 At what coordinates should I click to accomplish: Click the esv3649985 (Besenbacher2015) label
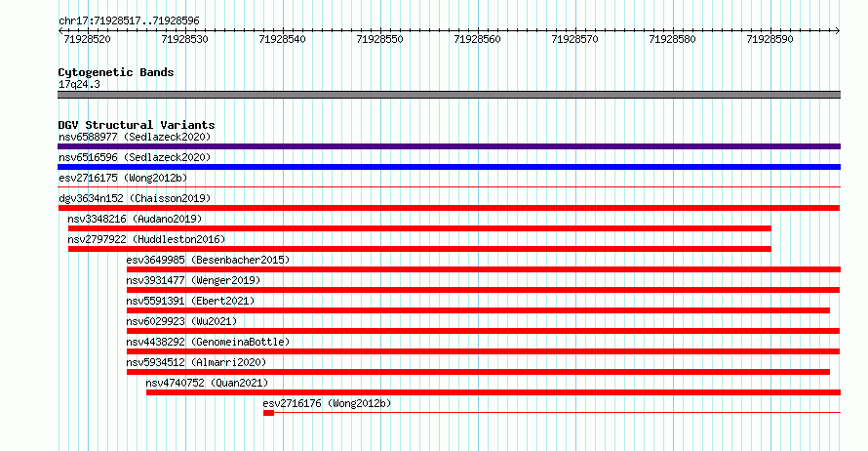click(208, 260)
